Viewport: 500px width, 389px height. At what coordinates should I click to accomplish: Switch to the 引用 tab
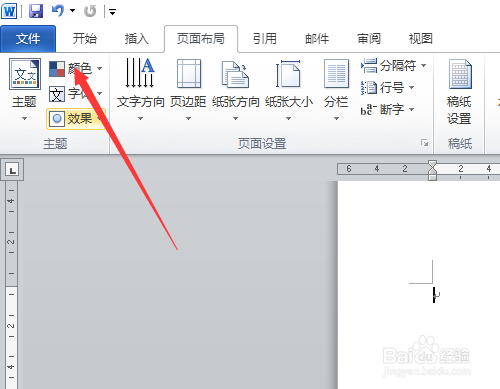point(265,39)
